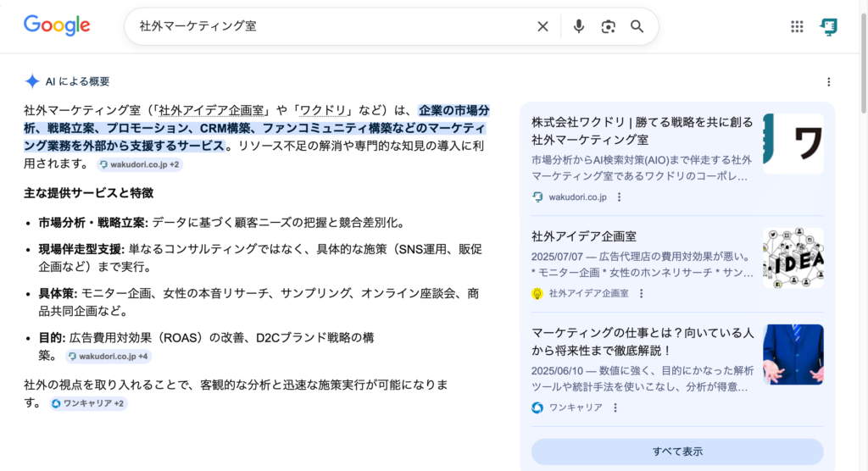Viewport: 868px width, 471px height.
Task: Click the lightbulb favicon of 社外アイデア企画室
Action: [537, 293]
